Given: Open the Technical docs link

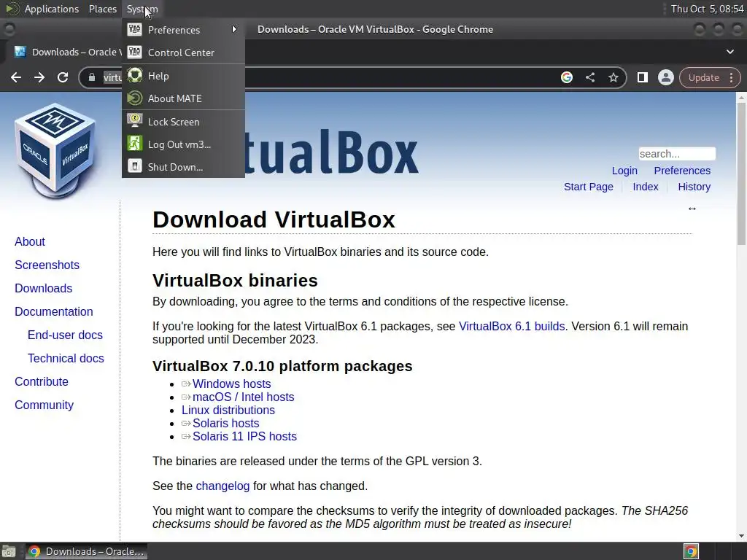Looking at the screenshot, I should click(66, 358).
